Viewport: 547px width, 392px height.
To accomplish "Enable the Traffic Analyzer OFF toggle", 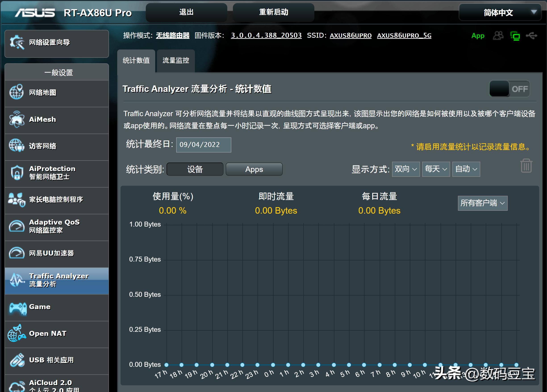I will (x=509, y=89).
